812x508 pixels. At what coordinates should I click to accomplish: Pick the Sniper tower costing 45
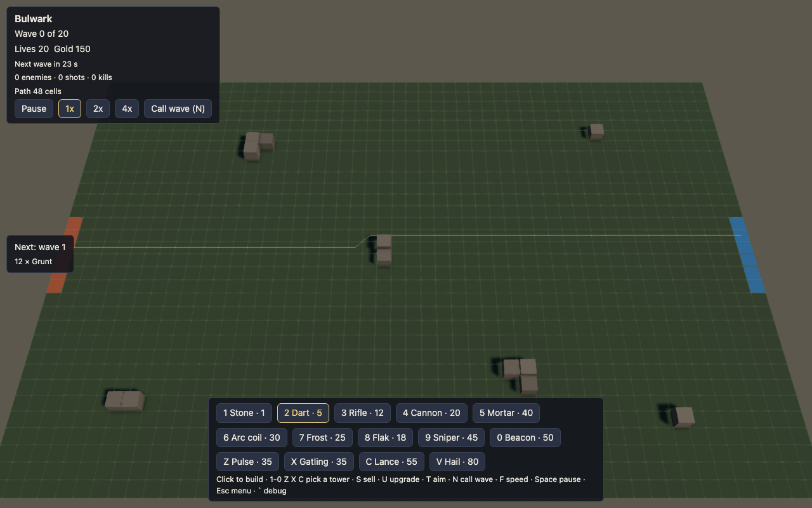click(452, 438)
